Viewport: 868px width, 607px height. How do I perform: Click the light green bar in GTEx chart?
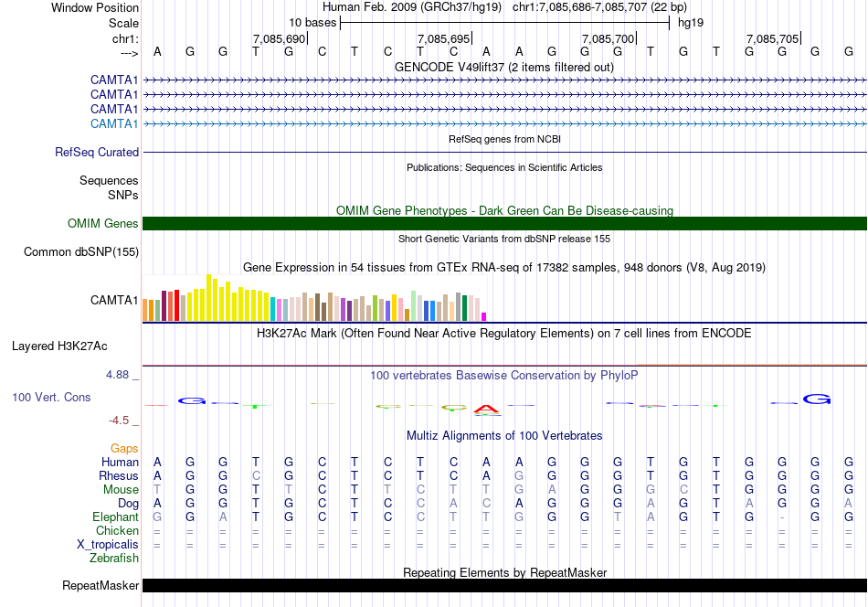coord(413,305)
